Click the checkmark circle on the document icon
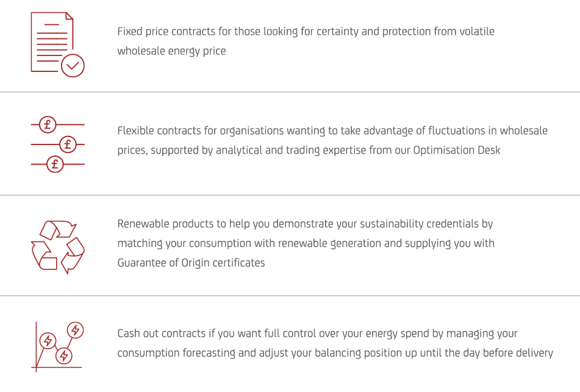 tap(73, 66)
